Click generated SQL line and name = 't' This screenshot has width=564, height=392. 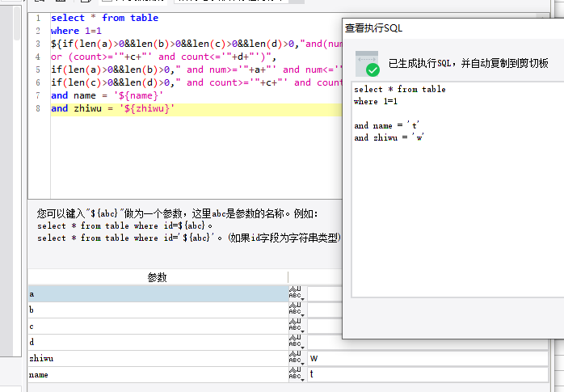(387, 125)
